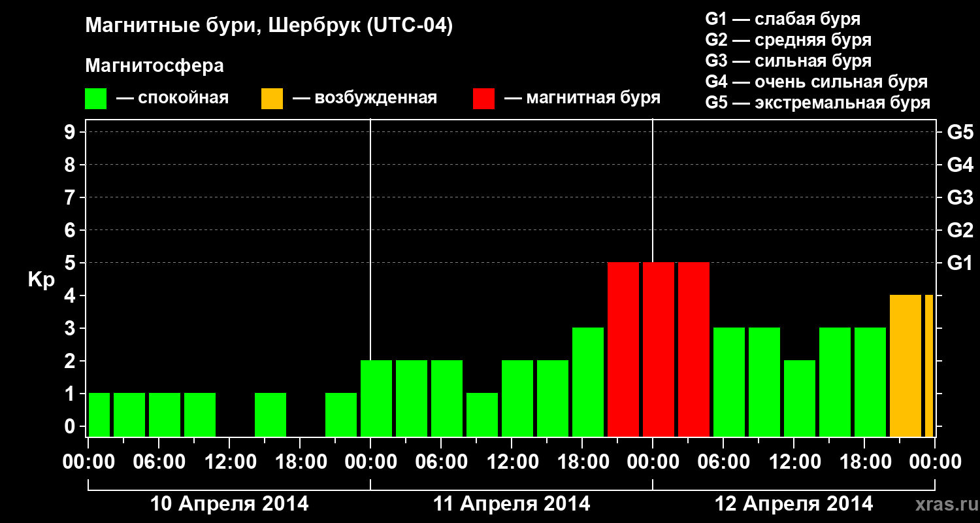Click the '11 Апреля 2014' date label
Image resolution: width=980 pixels, height=523 pixels.
click(x=512, y=504)
